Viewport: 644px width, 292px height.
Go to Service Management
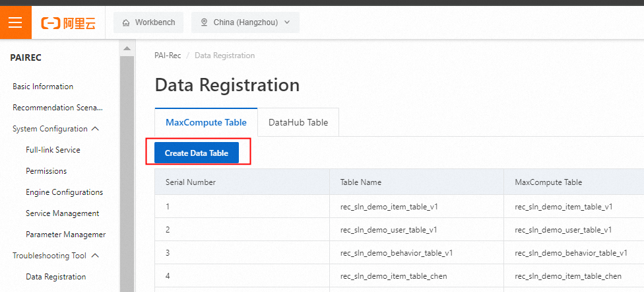coord(62,213)
